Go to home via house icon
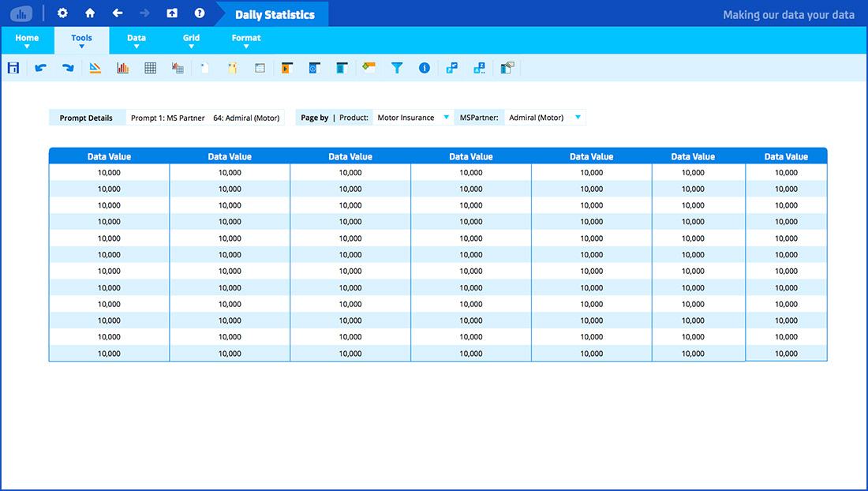 tap(90, 13)
